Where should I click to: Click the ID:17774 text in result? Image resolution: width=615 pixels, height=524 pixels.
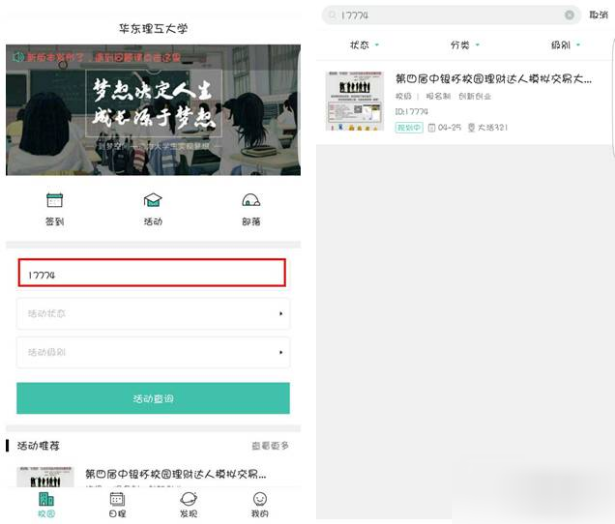click(x=411, y=112)
